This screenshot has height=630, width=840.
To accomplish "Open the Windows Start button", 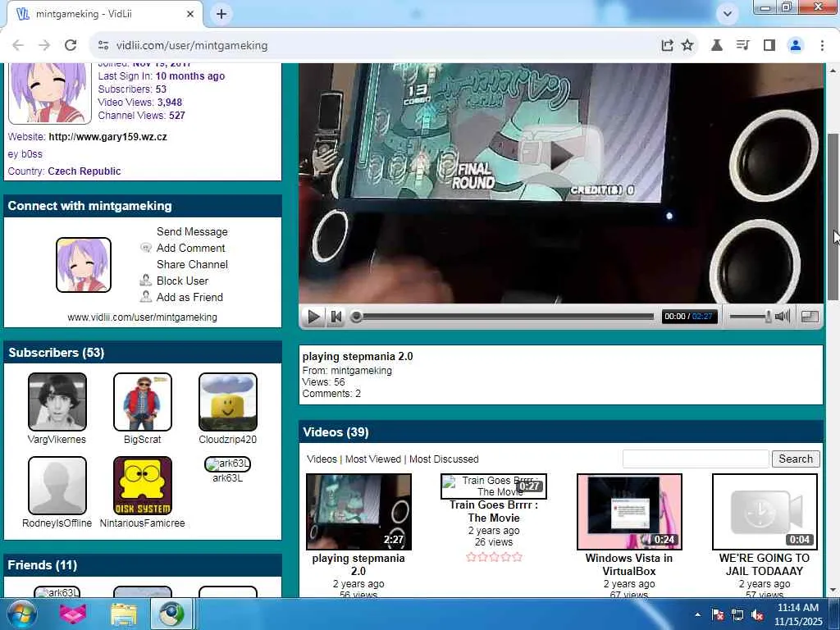I will pos(21,614).
